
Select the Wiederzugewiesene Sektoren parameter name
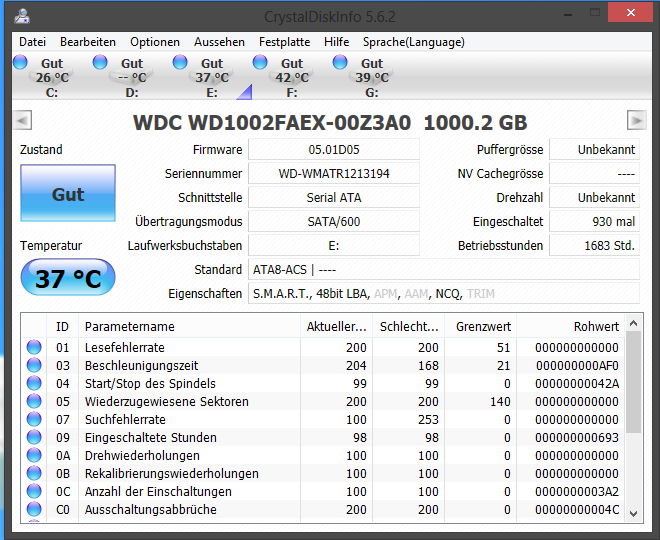click(167, 402)
